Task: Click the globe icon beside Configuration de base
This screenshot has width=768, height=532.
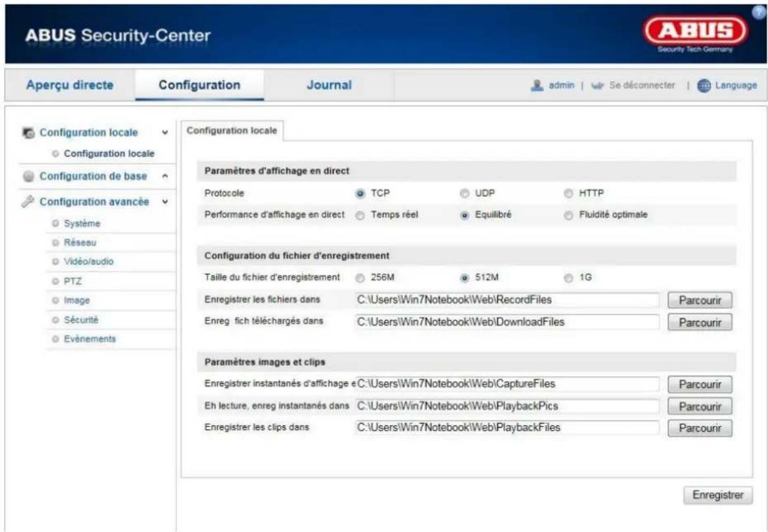Action: [29, 176]
